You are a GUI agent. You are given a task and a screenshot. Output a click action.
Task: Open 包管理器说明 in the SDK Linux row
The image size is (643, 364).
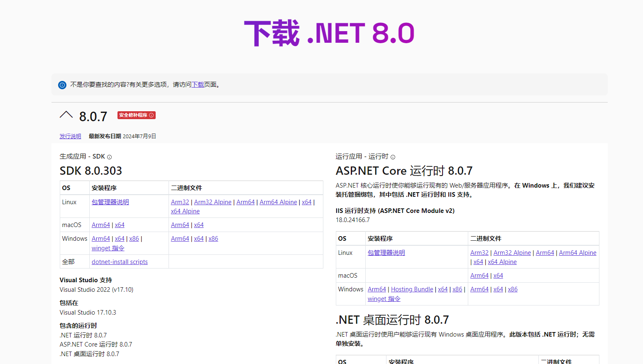pos(110,202)
